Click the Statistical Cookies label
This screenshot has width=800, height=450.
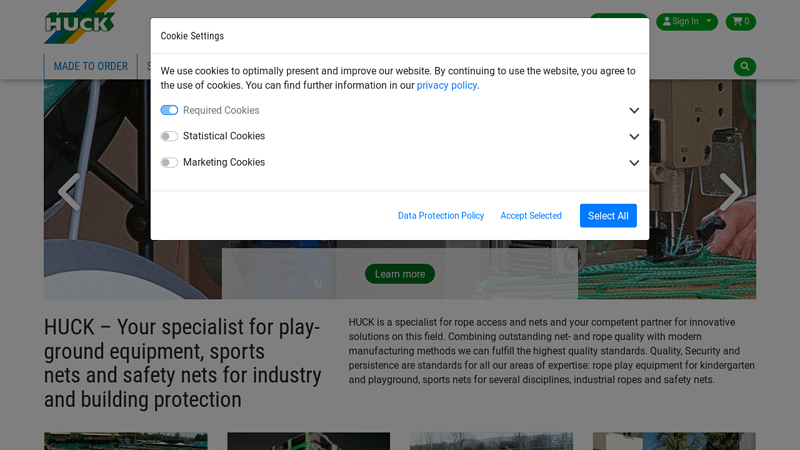[224, 136]
